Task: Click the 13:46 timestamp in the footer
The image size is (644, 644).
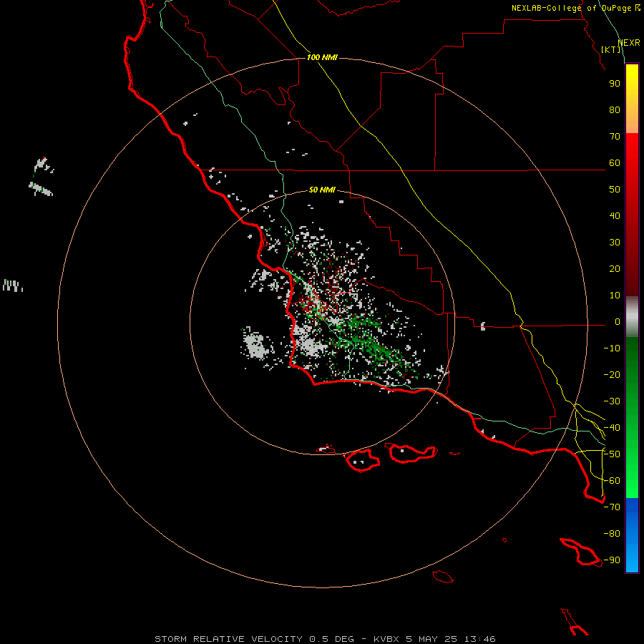Action: [480, 639]
